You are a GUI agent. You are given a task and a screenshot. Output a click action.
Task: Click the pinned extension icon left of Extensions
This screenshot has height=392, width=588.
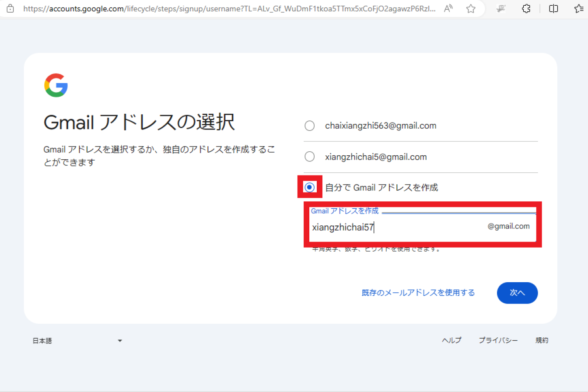click(502, 8)
